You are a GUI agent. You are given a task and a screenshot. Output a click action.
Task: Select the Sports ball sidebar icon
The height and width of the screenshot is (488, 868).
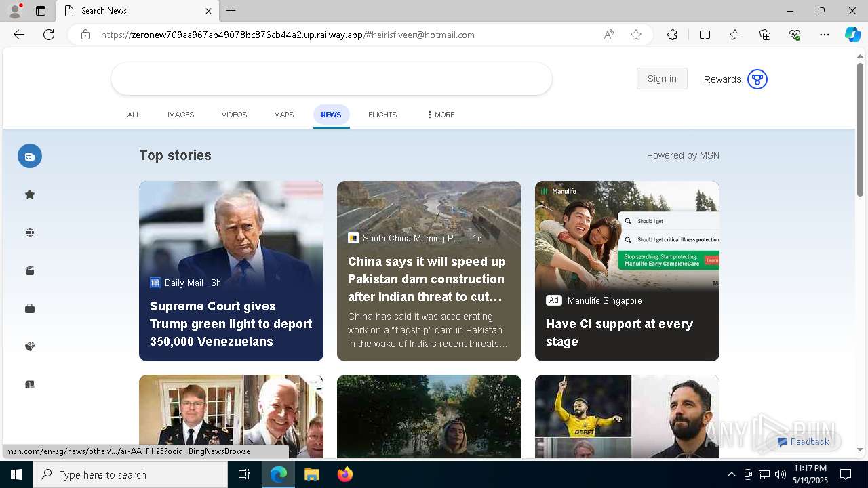[30, 346]
